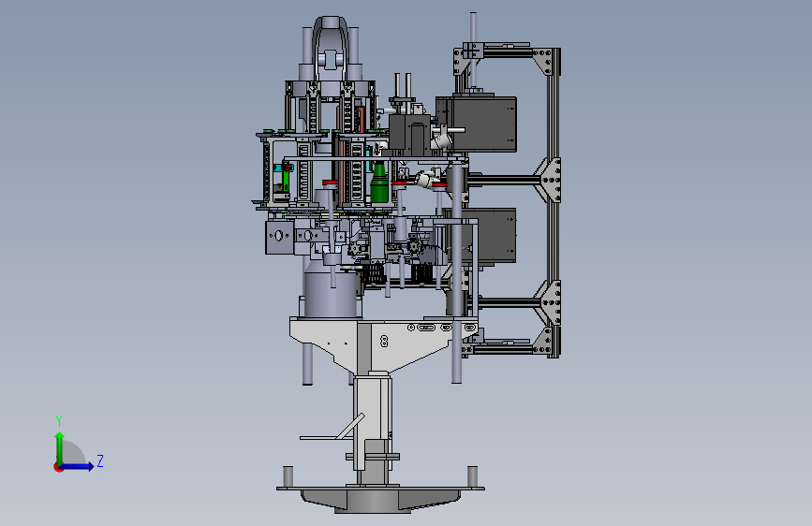Select the arched lifting yoke at model top
The height and width of the screenshot is (526, 812).
[332, 48]
